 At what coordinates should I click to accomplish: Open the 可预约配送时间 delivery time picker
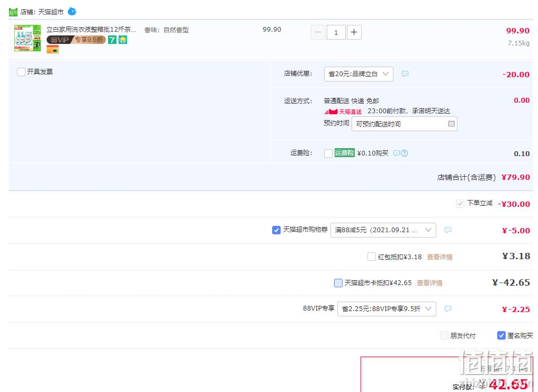[x=405, y=124]
